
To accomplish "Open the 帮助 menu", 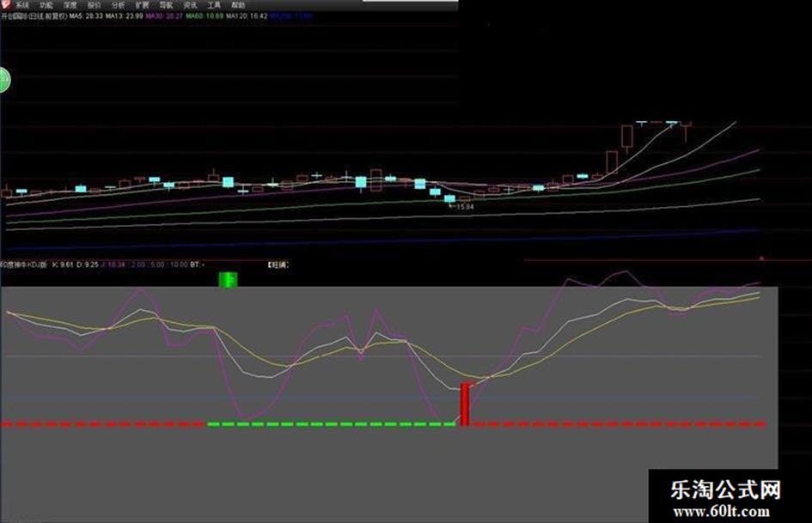I will [238, 5].
